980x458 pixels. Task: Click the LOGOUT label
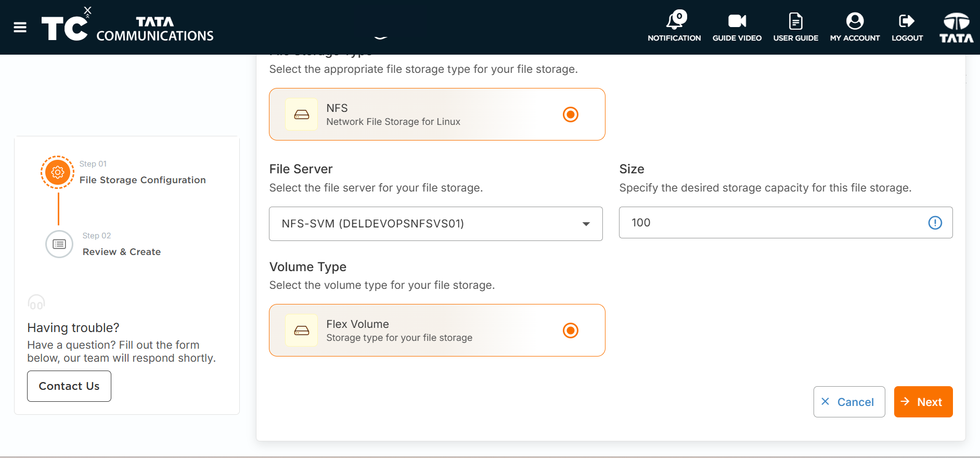pyautogui.click(x=907, y=38)
